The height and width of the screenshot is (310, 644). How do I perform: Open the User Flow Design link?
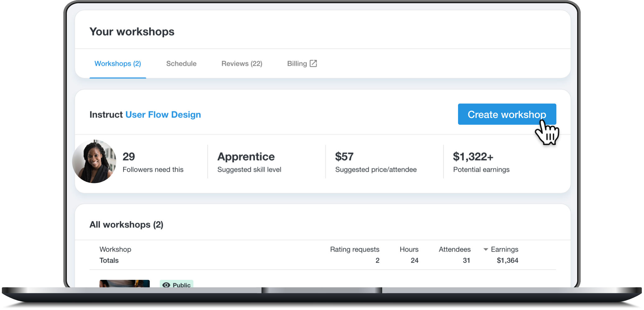[x=163, y=115]
